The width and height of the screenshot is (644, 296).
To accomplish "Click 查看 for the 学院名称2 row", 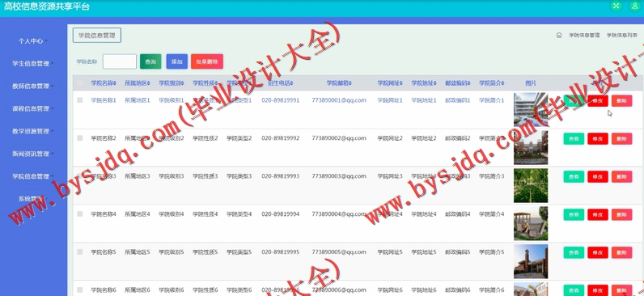I will tap(574, 139).
